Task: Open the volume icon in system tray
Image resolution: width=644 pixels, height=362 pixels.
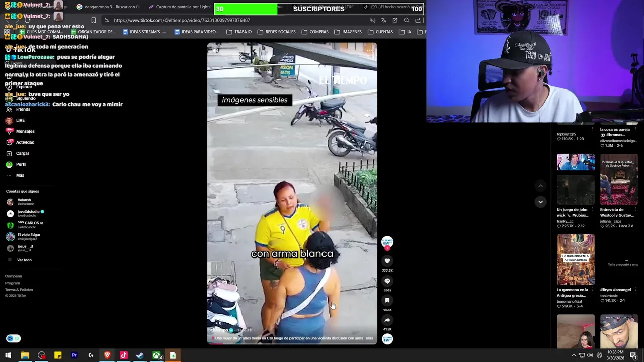Action: 590,355
